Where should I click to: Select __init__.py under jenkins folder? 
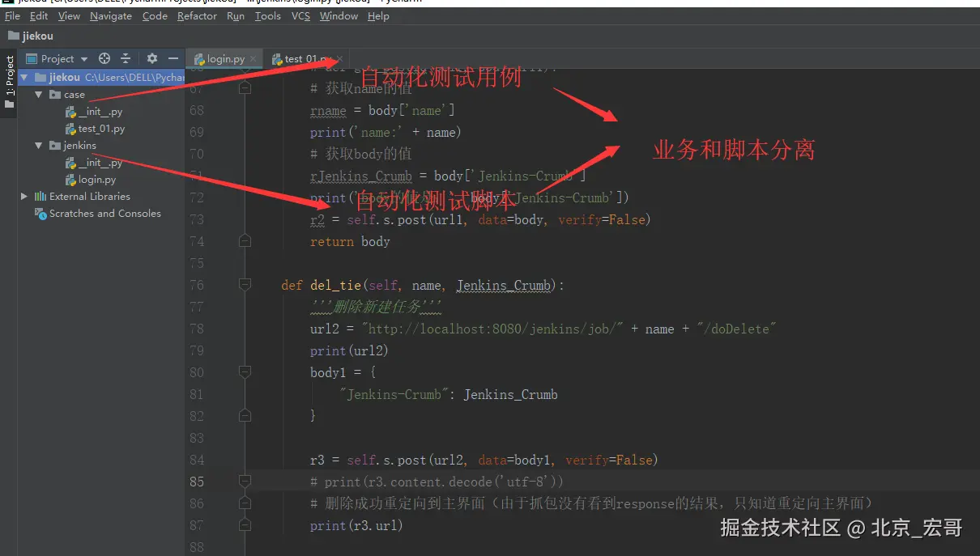100,163
